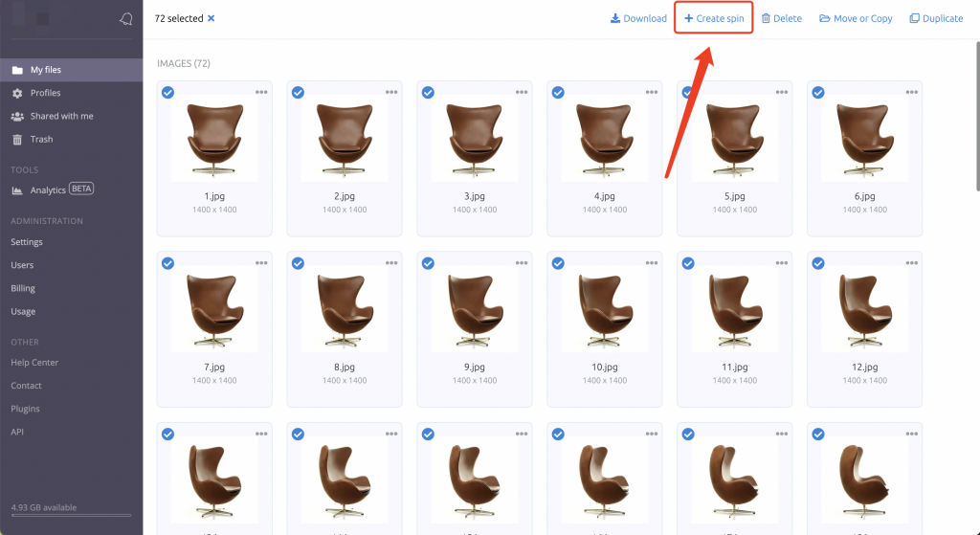
Task: Open Help Center link
Action: click(x=34, y=363)
